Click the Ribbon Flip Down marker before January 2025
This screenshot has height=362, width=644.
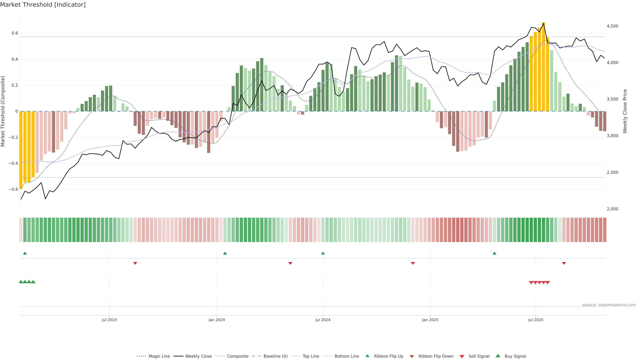pyautogui.click(x=413, y=263)
